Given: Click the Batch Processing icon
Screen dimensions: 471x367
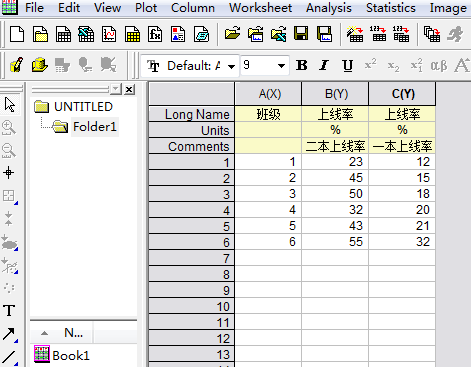Looking at the screenshot, I should 432,34.
